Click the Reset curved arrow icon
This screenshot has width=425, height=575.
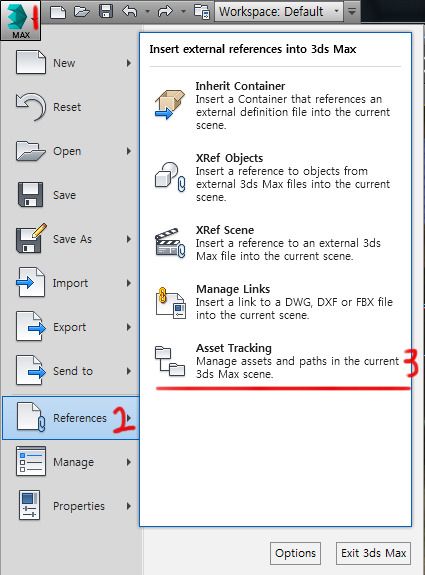click(x=31, y=107)
